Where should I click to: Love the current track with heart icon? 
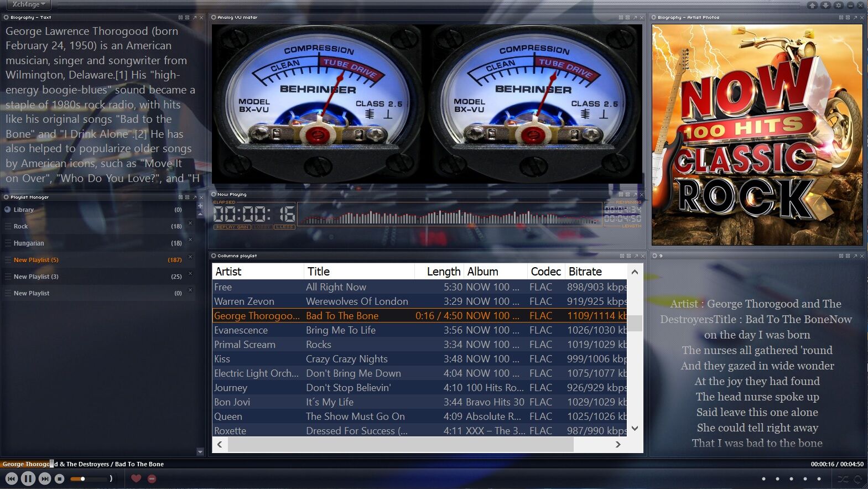[x=136, y=478]
